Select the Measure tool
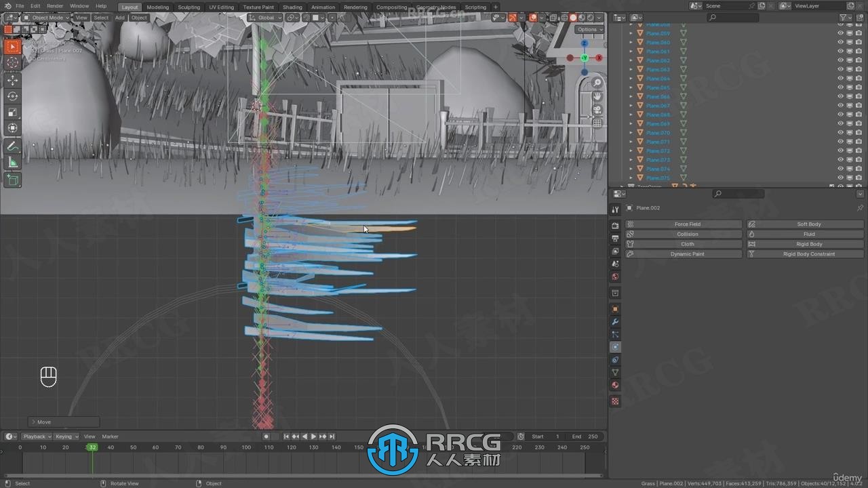868x488 pixels. 12,163
